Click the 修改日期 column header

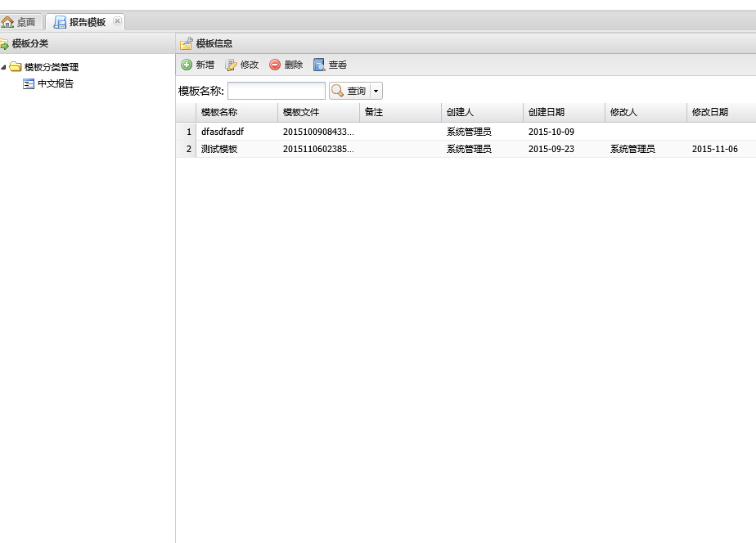[x=710, y=112]
